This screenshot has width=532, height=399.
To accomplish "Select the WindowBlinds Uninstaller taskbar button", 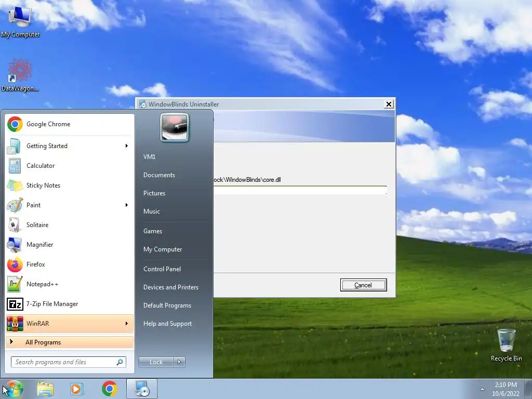I will 142,389.
